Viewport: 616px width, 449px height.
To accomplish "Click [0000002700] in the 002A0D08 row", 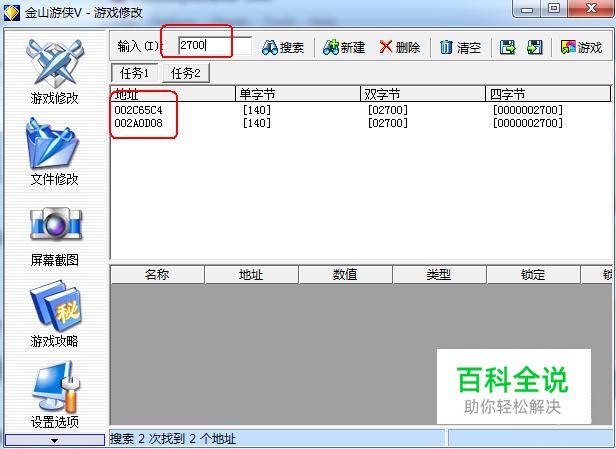I will (x=528, y=123).
